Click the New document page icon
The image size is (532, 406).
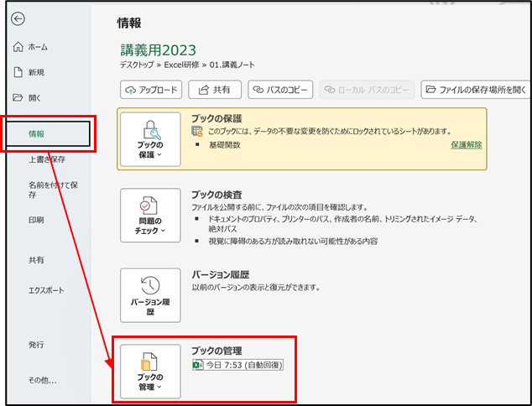pyautogui.click(x=18, y=72)
